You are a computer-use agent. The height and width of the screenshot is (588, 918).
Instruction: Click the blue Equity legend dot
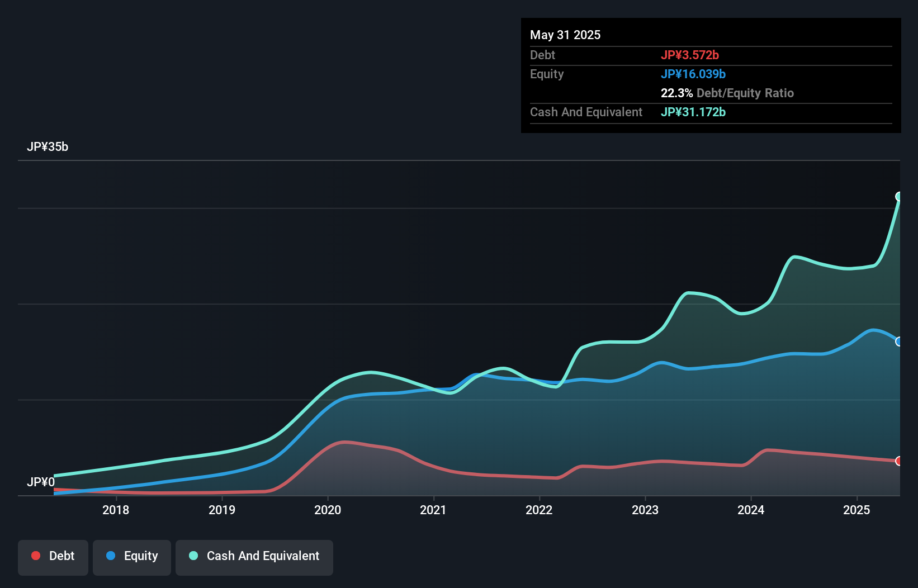[111, 556]
